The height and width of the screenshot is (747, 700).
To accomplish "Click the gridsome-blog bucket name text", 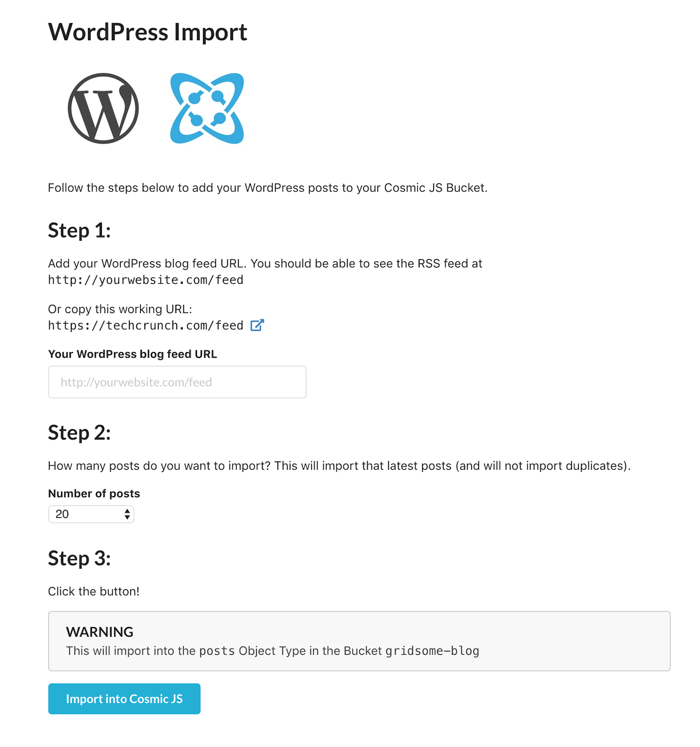I will coord(432,651).
